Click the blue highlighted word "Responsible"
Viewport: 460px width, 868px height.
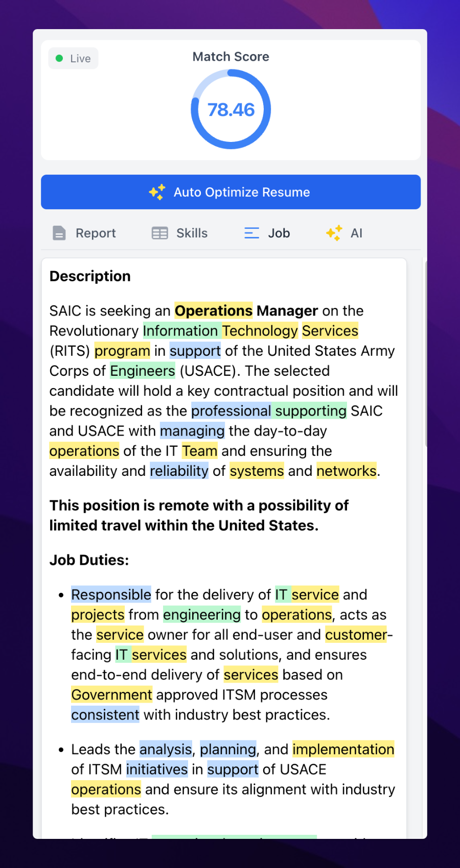point(111,595)
